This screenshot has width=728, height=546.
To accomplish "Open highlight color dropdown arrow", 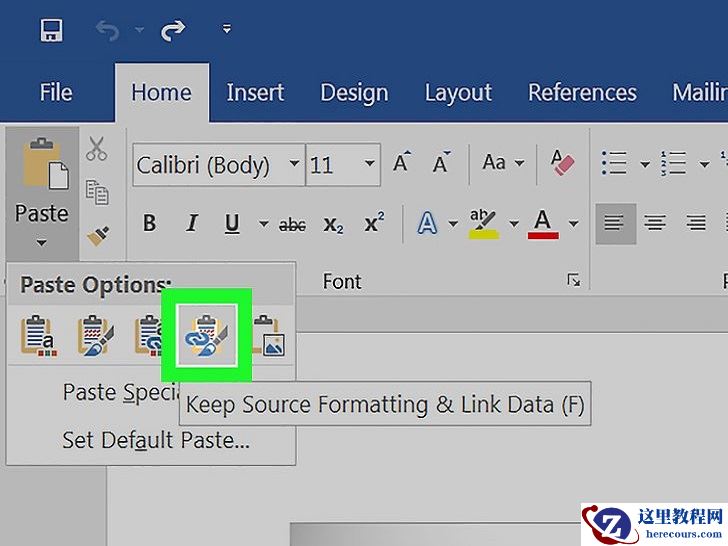I will coord(514,224).
